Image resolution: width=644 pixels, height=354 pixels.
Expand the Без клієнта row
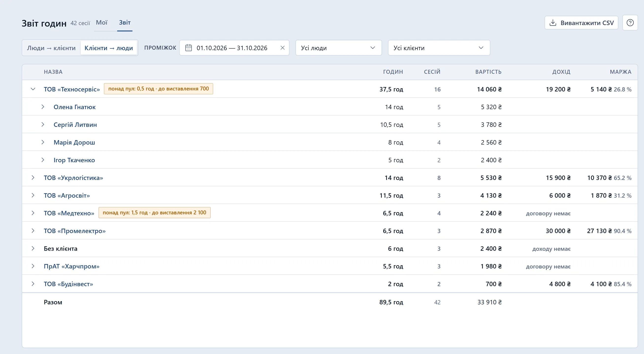tap(33, 249)
